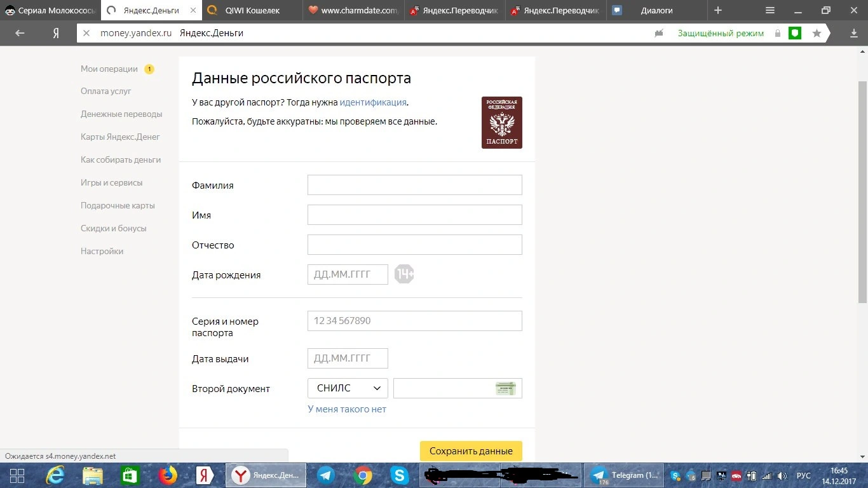Switch to the "Диалоги" tab
The image size is (868, 488).
[x=656, y=10]
